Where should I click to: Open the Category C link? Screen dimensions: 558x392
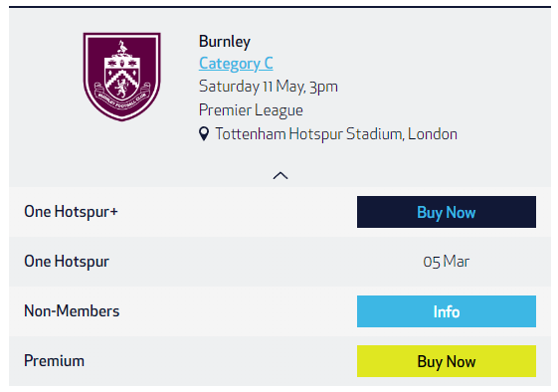point(236,64)
